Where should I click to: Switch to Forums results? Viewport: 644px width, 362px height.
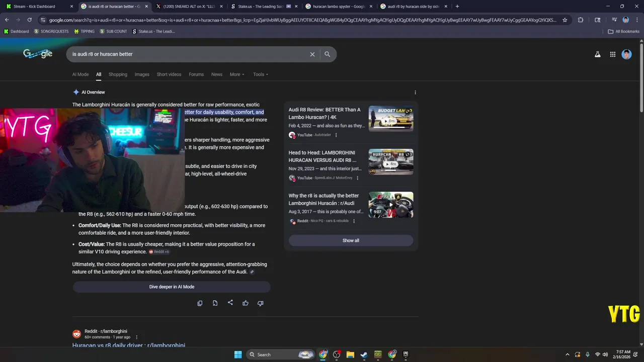[196, 74]
